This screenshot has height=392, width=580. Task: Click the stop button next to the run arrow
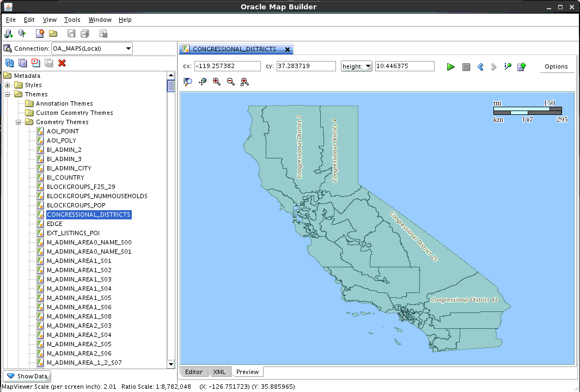click(x=466, y=66)
